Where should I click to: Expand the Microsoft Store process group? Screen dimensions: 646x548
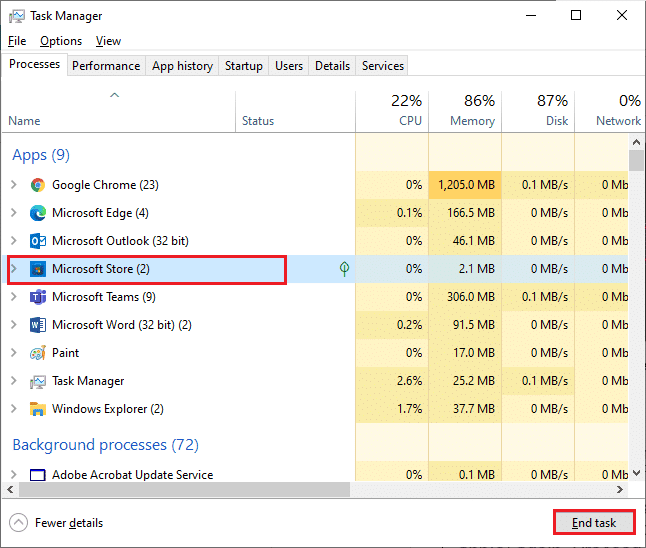click(x=14, y=269)
